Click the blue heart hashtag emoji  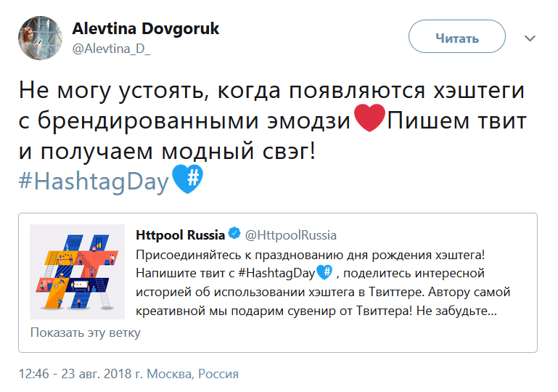click(187, 179)
